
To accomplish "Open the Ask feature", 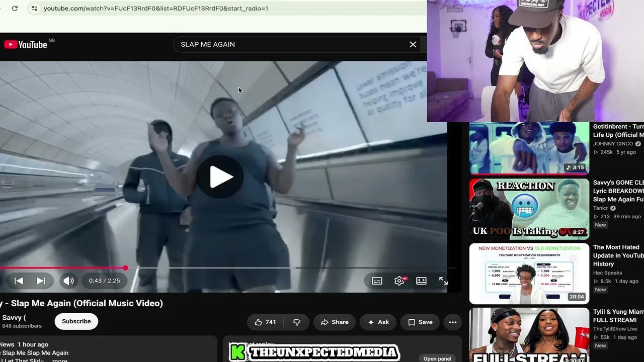I will coord(378,322).
